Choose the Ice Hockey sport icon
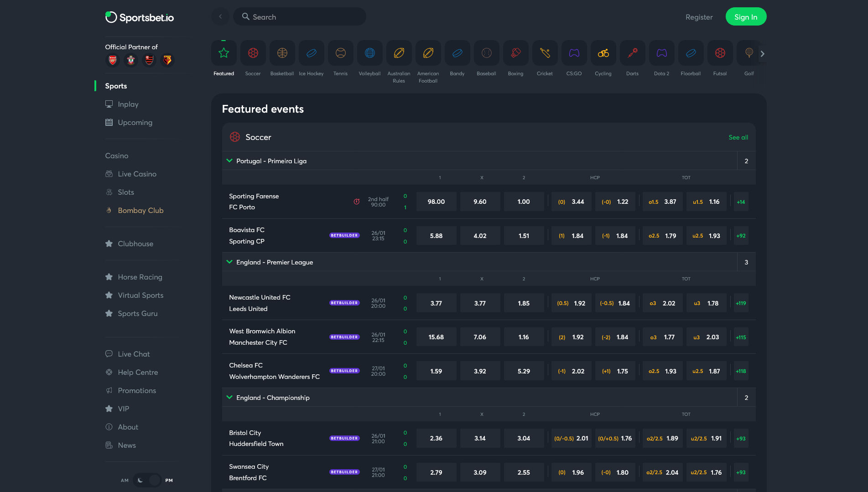 (311, 53)
